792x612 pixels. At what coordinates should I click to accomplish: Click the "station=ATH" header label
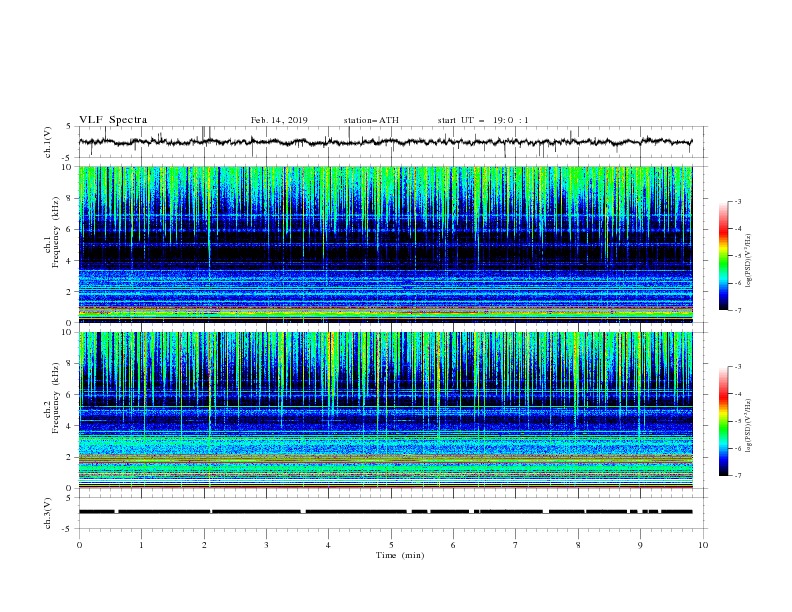click(371, 120)
